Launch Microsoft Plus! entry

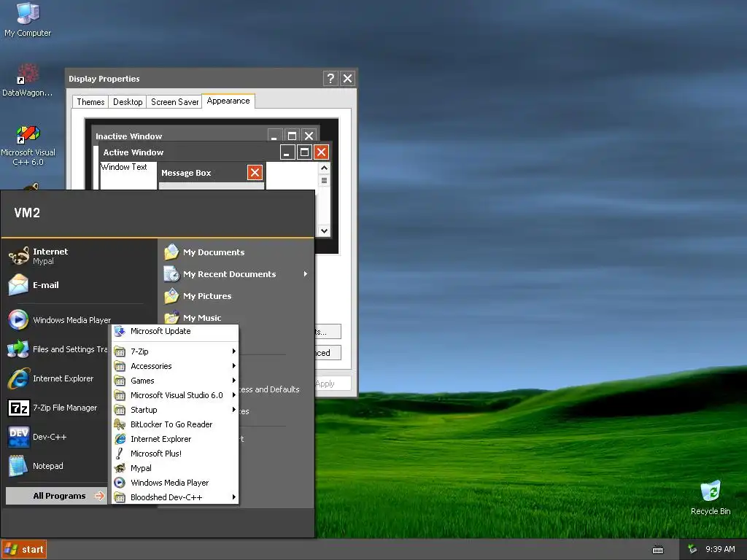coord(175,454)
